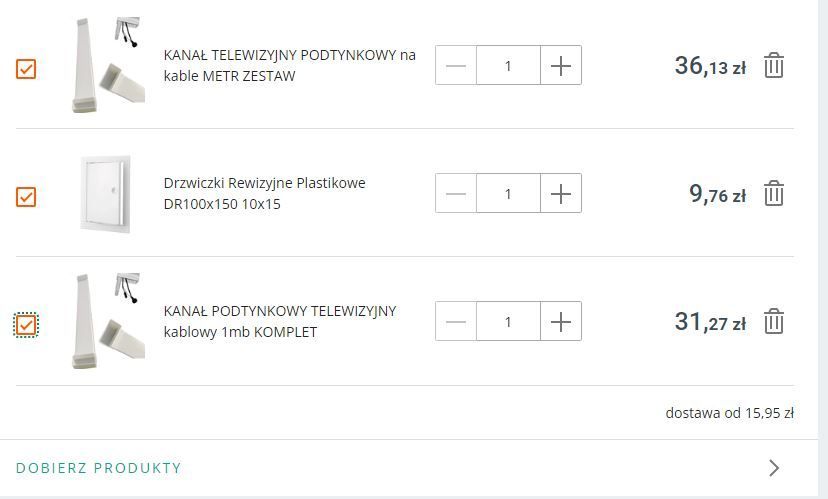Remove Drzwiczki Rewizyjne Plastikowe via trash icon
The image size is (828, 499).
(774, 193)
